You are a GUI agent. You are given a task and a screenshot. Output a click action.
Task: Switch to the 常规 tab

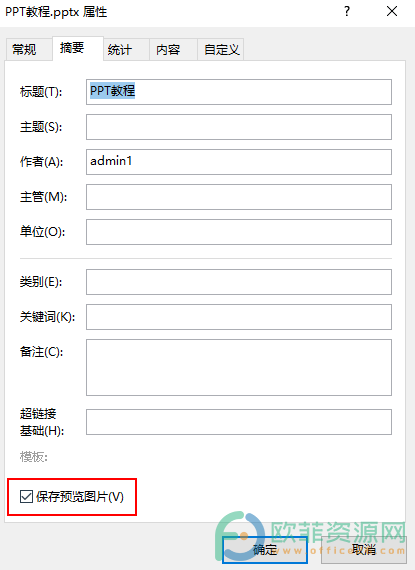(x=24, y=49)
